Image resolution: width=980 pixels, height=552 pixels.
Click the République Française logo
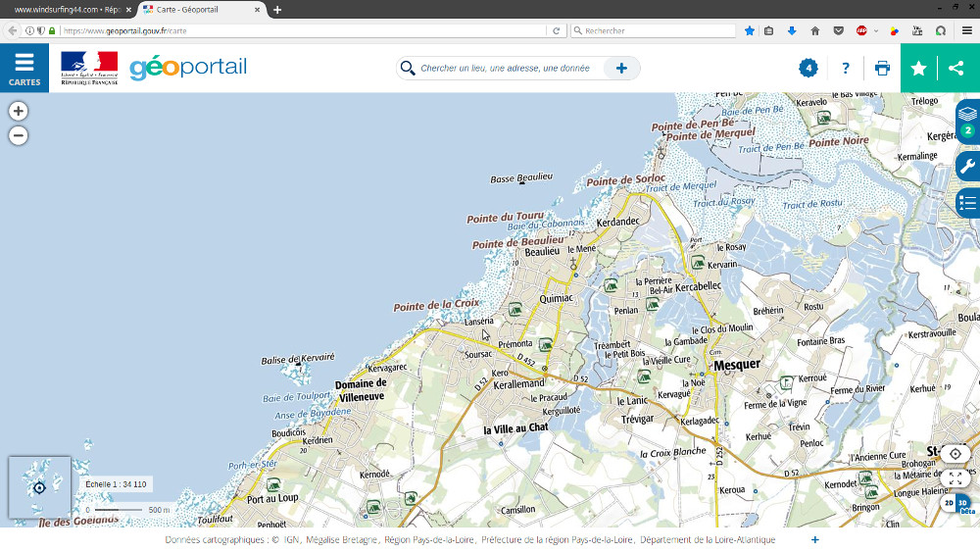(89, 68)
